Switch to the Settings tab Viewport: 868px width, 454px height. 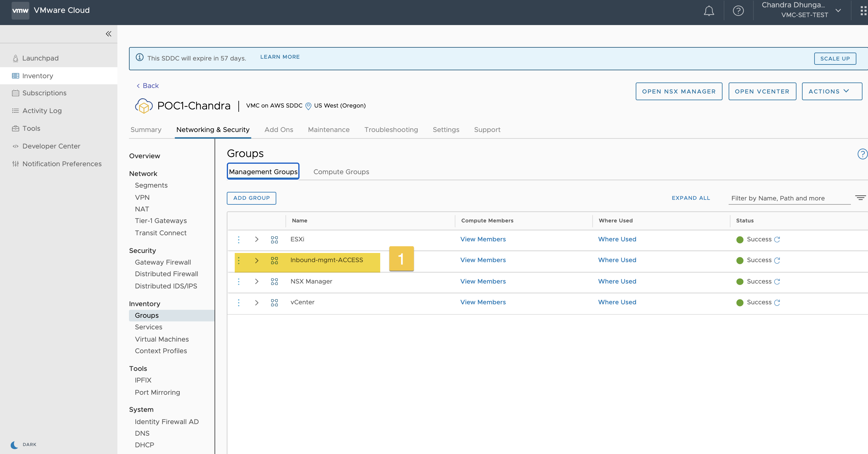446,130
